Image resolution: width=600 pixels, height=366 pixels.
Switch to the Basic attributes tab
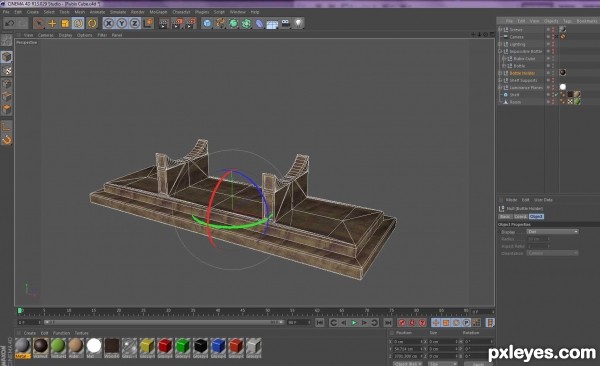point(505,217)
